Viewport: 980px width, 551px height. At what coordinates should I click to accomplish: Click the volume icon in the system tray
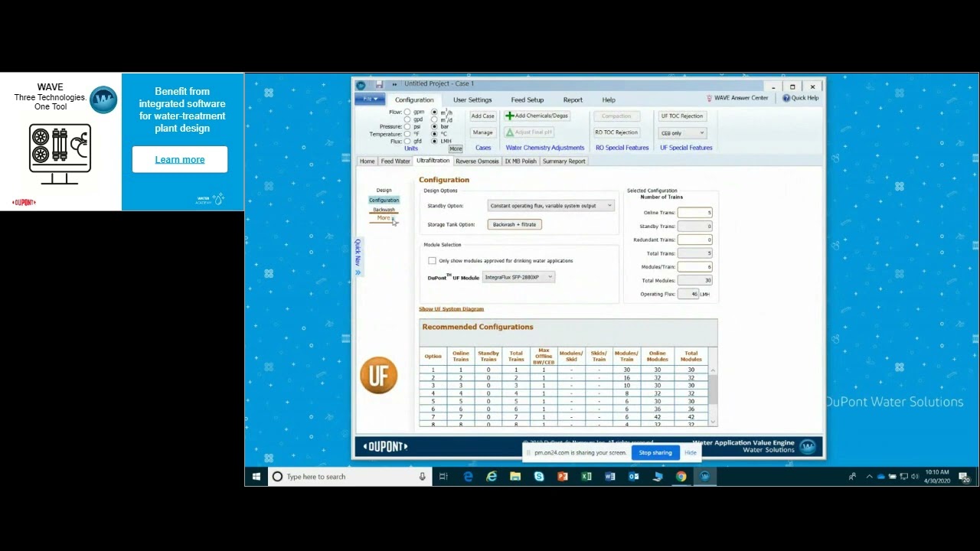914,477
